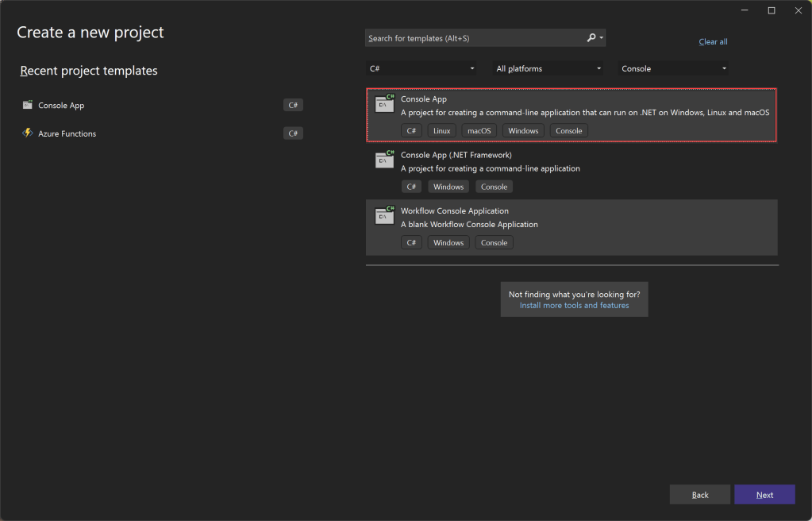Click the recent Console App template icon

pos(28,105)
